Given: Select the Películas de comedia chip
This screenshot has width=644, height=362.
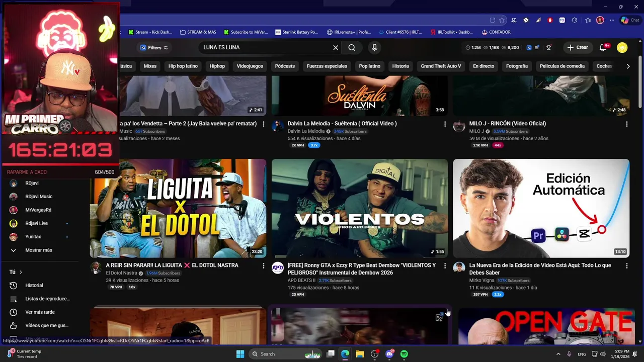Looking at the screenshot, I should click(562, 66).
